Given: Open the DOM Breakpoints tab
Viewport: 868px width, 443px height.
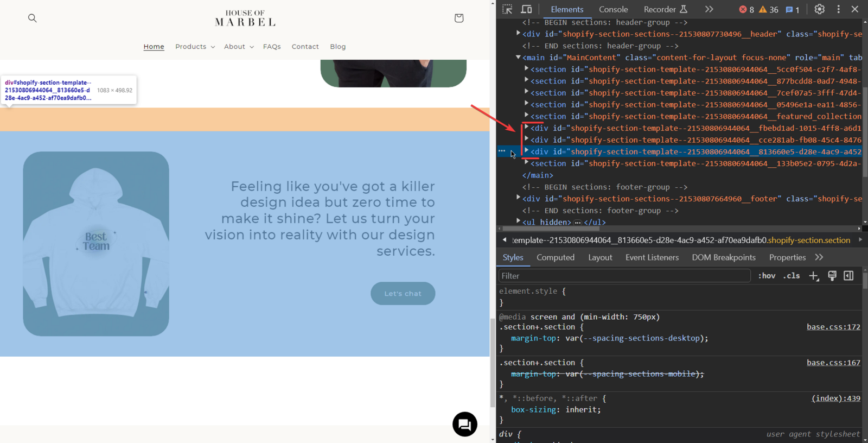Looking at the screenshot, I should click(x=724, y=257).
